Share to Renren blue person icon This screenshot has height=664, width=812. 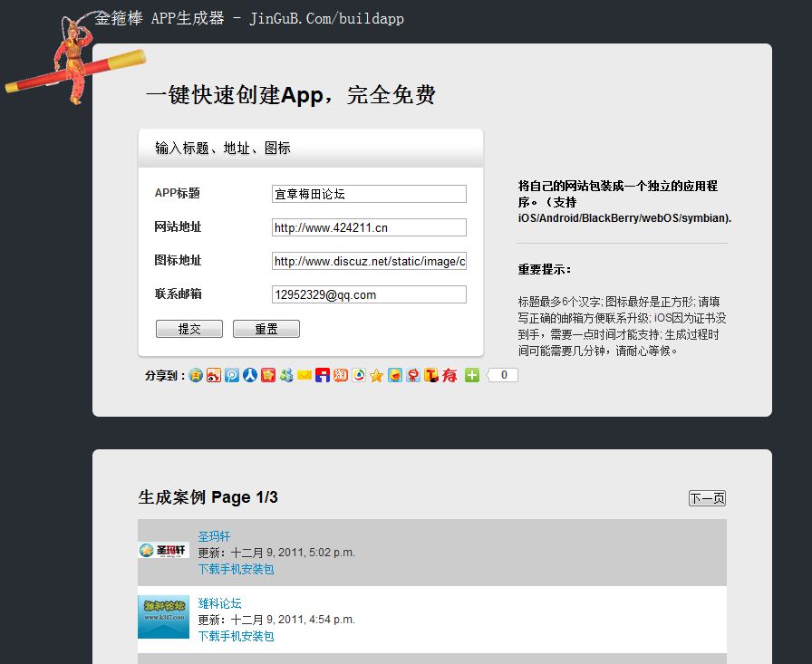250,375
